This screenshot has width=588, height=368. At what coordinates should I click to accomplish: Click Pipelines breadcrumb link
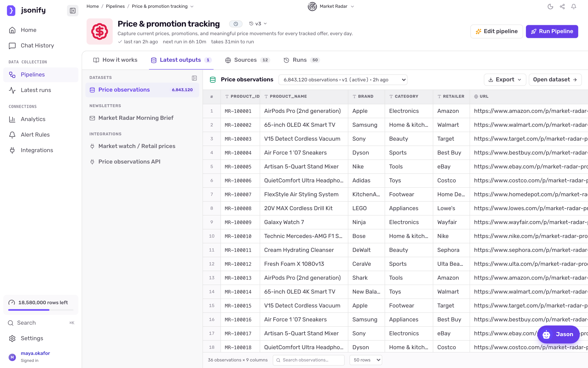pos(115,6)
